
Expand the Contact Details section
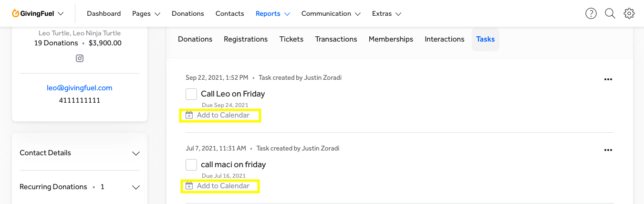pyautogui.click(x=136, y=153)
